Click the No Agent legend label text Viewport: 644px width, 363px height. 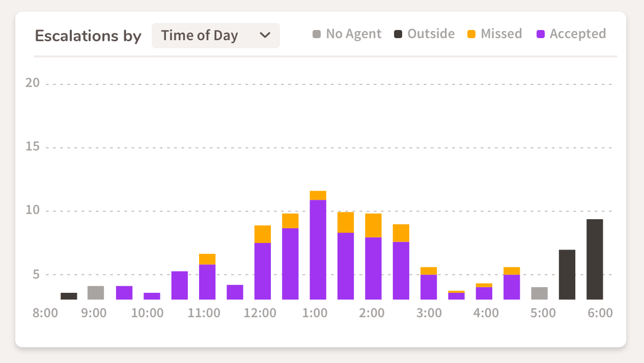[x=353, y=34]
